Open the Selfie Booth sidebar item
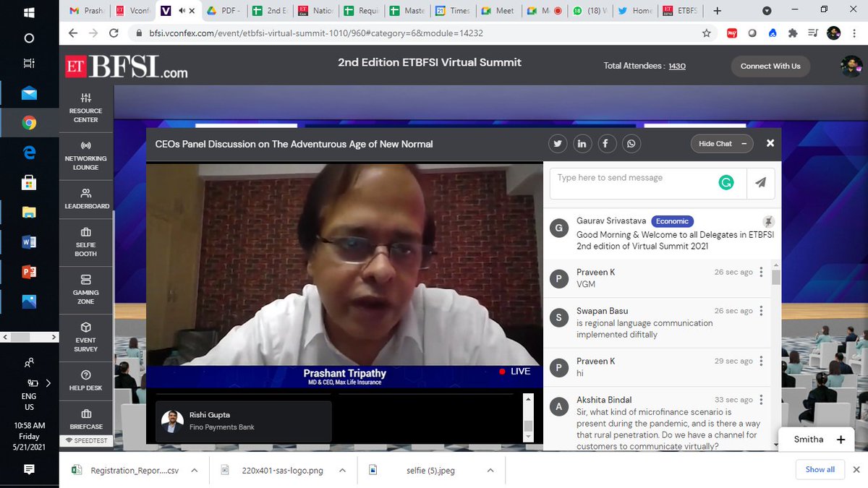This screenshot has height=488, width=868. (85, 241)
